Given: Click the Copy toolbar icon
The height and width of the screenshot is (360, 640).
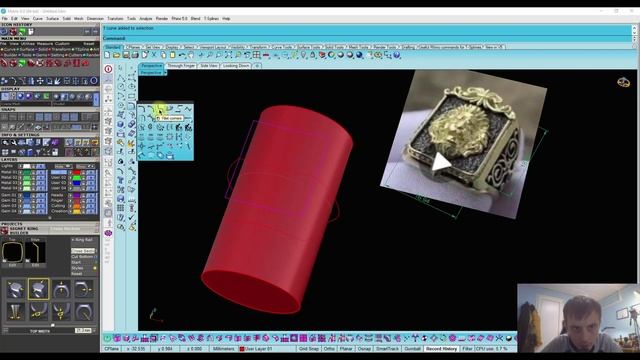Looking at the screenshot, I should click(x=163, y=55).
